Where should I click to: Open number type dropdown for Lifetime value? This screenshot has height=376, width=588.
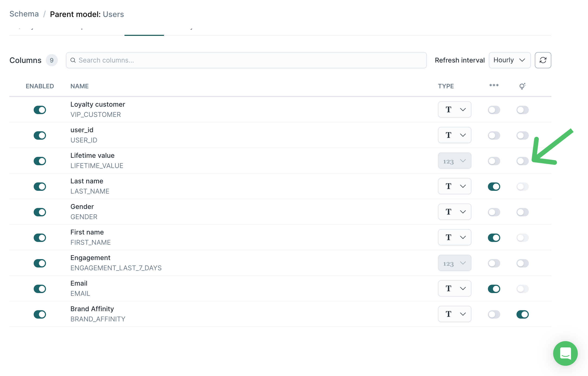pos(454,161)
